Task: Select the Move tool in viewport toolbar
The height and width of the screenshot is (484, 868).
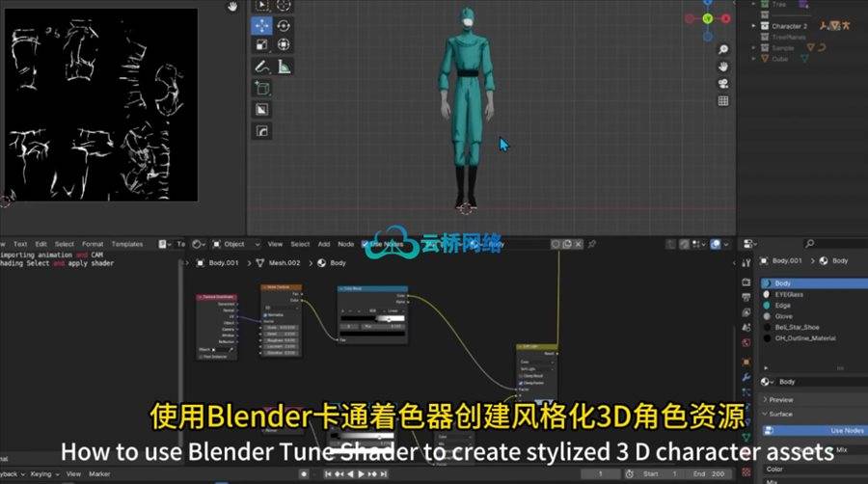Action: click(262, 25)
